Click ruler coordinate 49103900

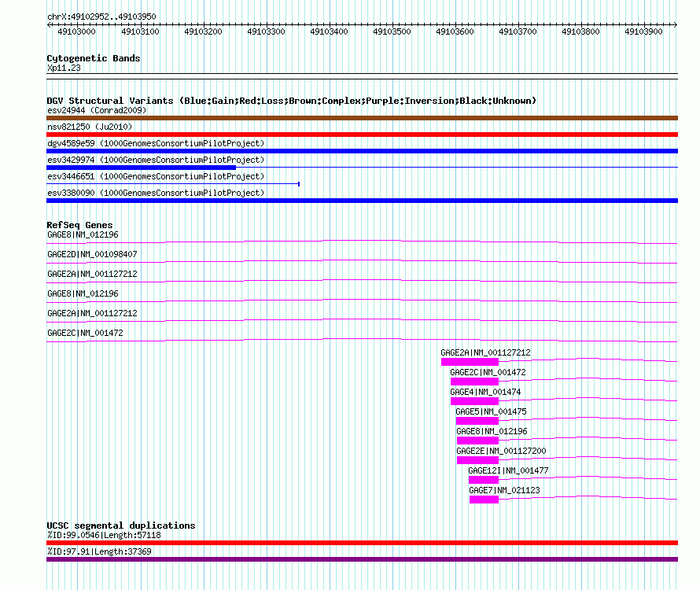(643, 31)
